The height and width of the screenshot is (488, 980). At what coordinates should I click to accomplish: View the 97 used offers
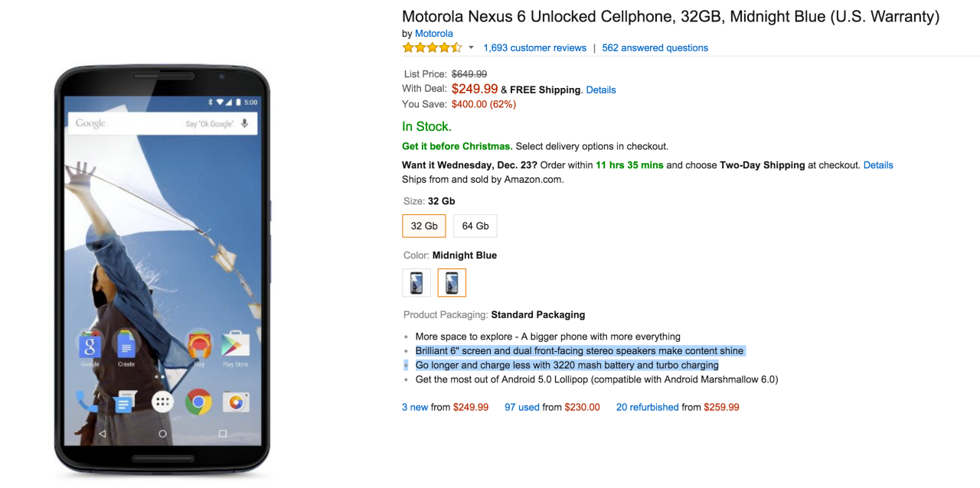522,407
